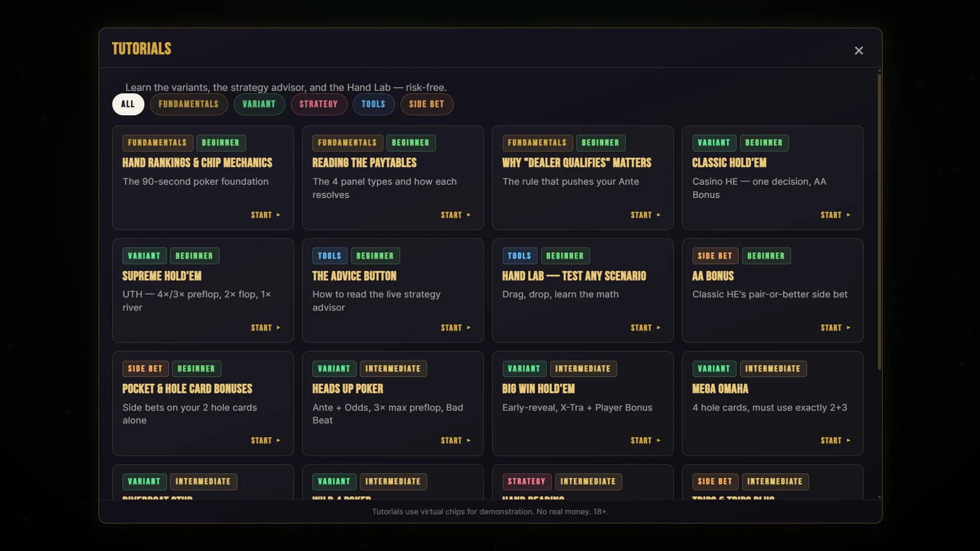Viewport: 980px width, 551px height.
Task: Start the Dealer Qualifies tutorial
Action: [x=646, y=215]
